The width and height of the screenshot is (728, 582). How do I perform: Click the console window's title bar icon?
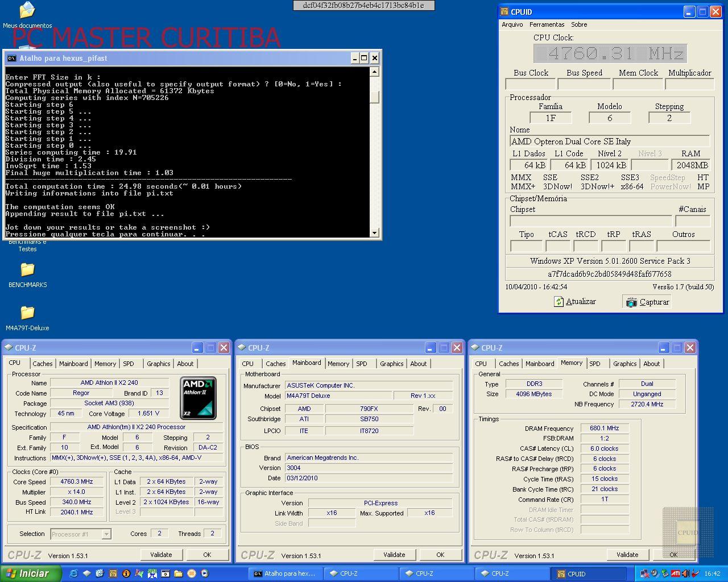tap(11, 58)
